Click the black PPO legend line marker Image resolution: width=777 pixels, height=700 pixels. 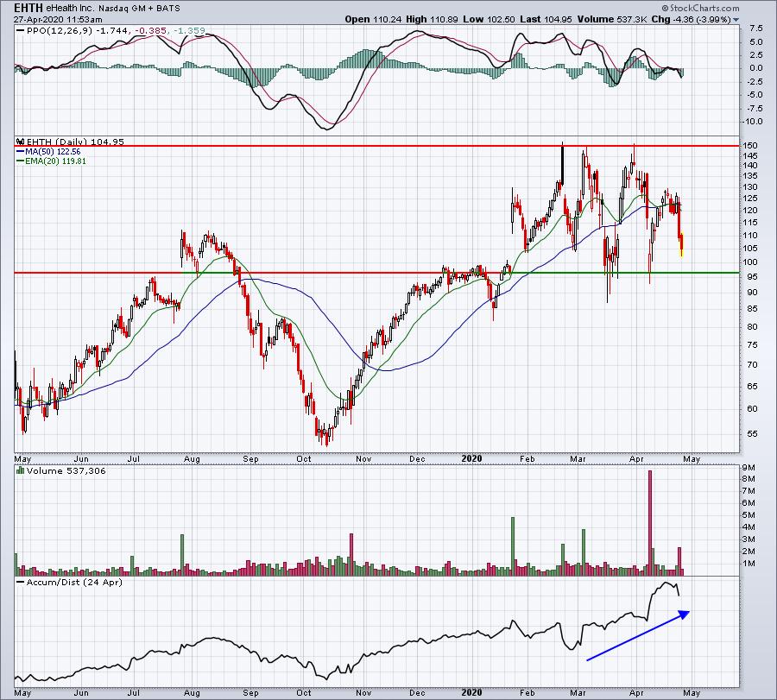click(21, 31)
